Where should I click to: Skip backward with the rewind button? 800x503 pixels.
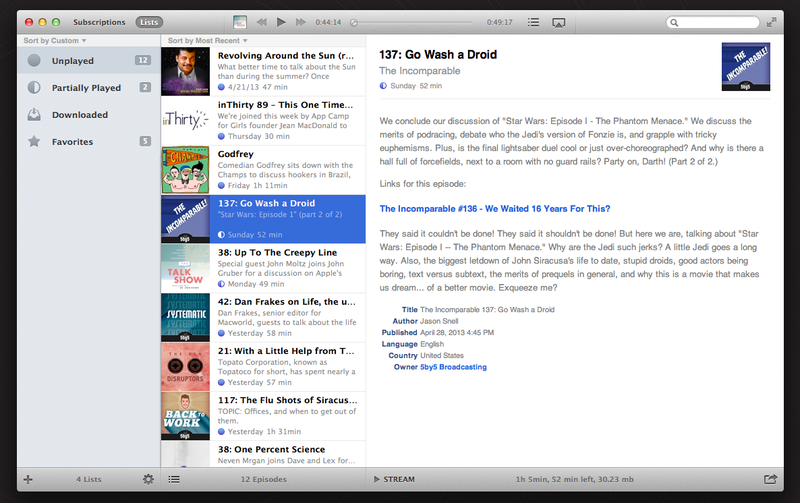[x=262, y=22]
